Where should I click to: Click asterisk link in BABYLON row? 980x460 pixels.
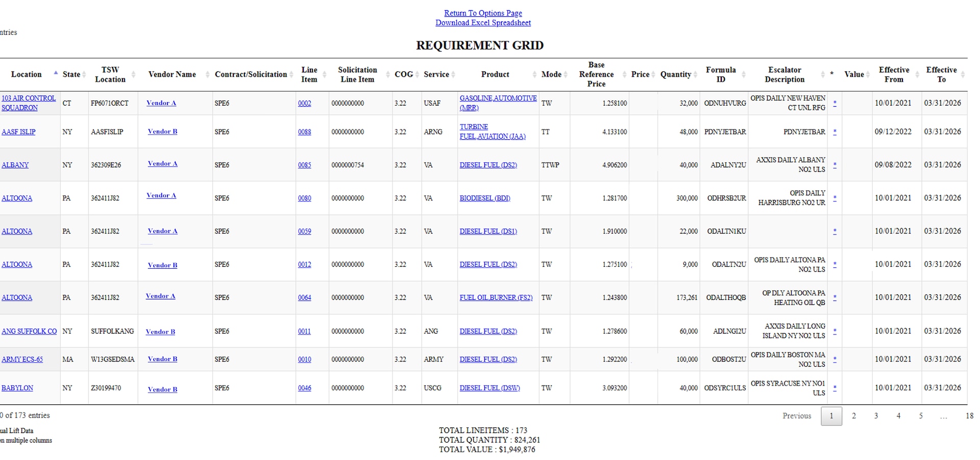tap(835, 388)
